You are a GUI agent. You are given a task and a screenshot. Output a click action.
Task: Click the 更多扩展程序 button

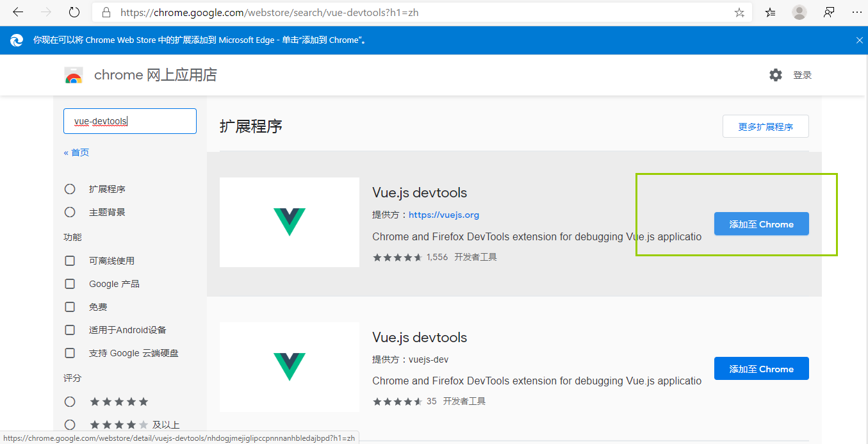click(x=766, y=126)
